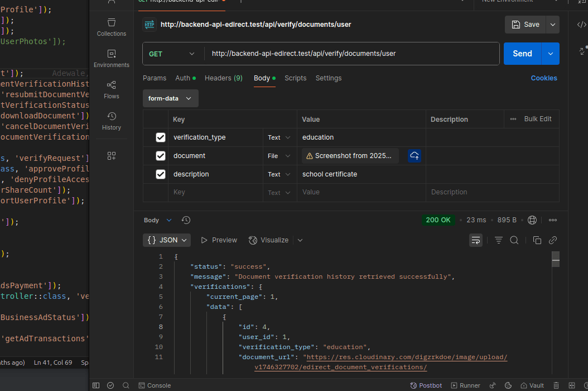Click the 200 OK status badge
Viewport: 588px width, 391px height.
(438, 220)
